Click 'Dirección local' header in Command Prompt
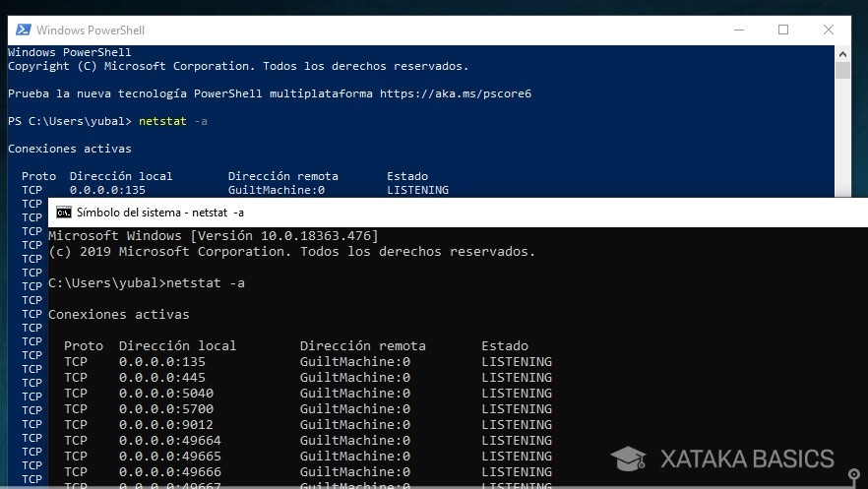Viewport: 868px width, 489px height. point(177,345)
